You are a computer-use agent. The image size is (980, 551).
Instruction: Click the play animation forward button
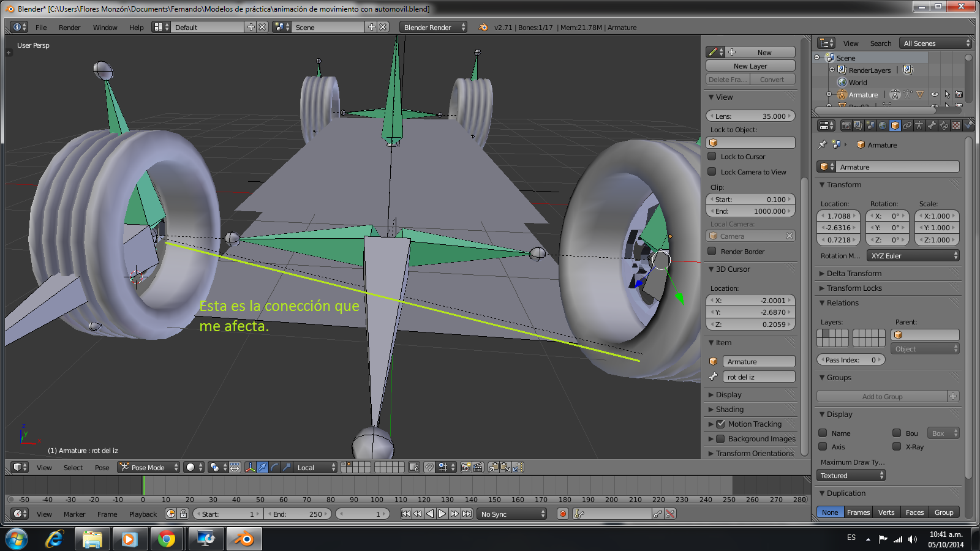(442, 514)
